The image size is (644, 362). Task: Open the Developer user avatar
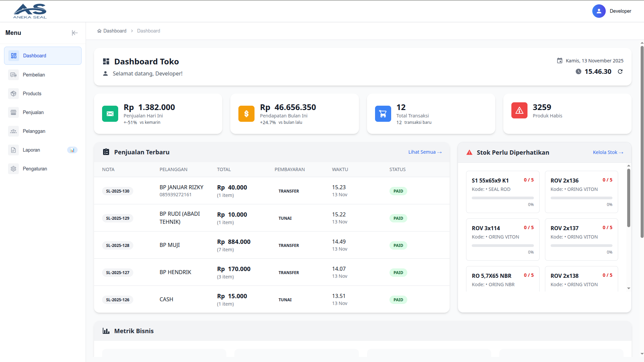click(599, 11)
